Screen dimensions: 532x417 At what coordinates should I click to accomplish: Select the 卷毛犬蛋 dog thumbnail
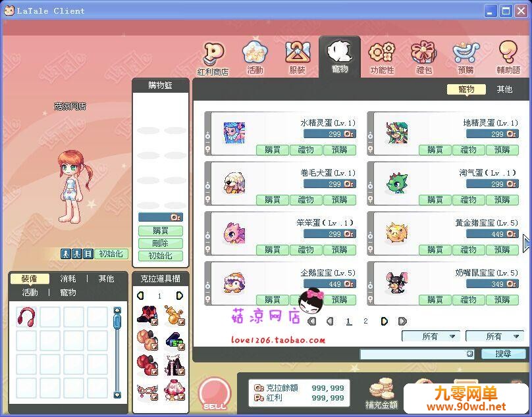234,183
